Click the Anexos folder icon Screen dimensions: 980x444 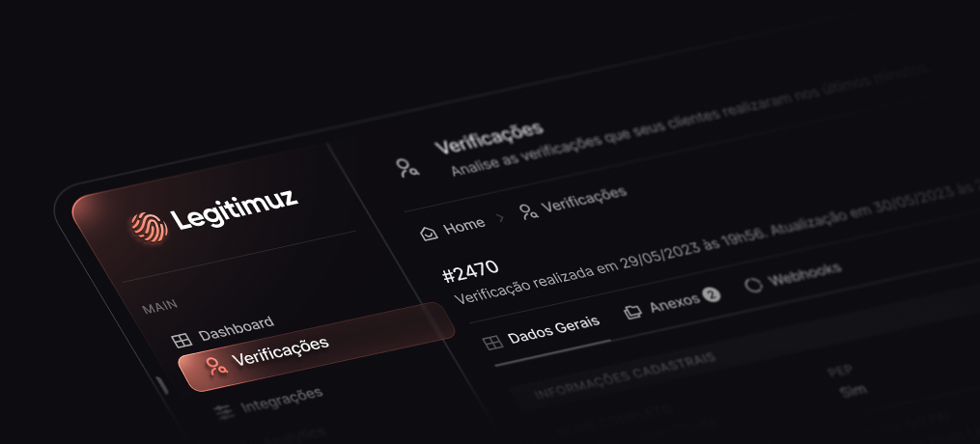click(633, 312)
